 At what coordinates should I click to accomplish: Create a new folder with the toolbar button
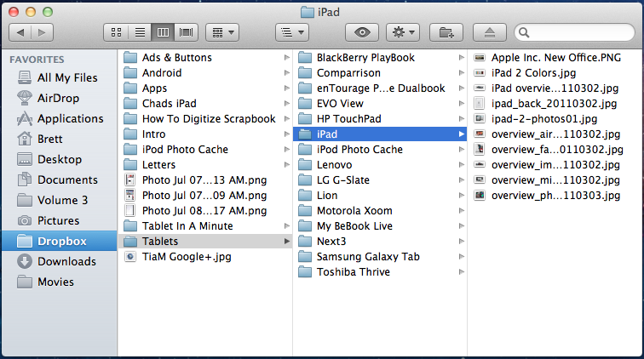pyautogui.click(x=446, y=32)
